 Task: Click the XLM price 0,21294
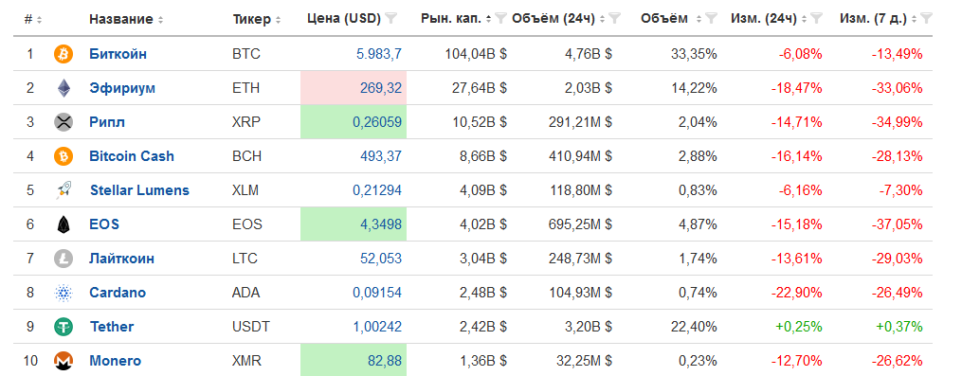pos(377,189)
